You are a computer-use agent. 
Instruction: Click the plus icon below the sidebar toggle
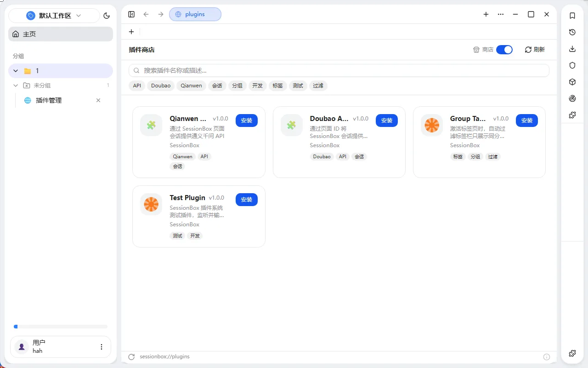tap(131, 32)
